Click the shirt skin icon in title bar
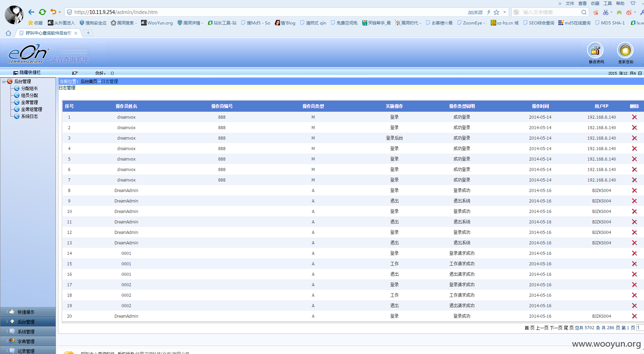 click(x=633, y=3)
